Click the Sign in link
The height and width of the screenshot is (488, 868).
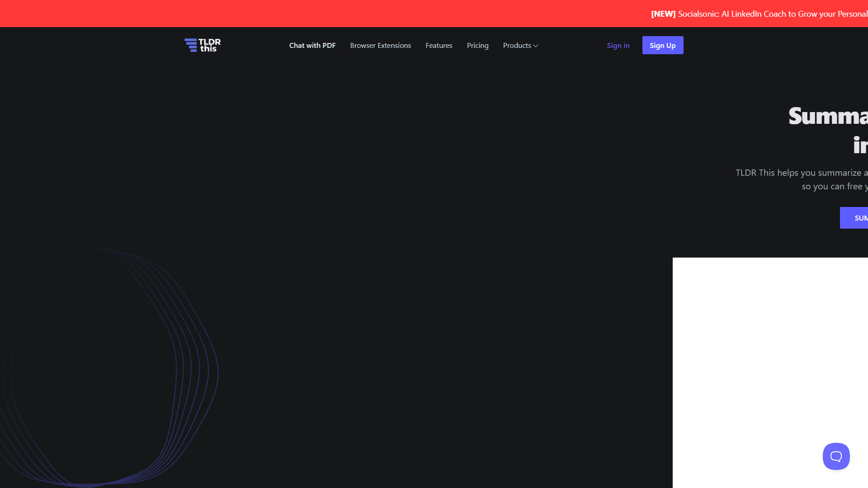click(x=618, y=45)
